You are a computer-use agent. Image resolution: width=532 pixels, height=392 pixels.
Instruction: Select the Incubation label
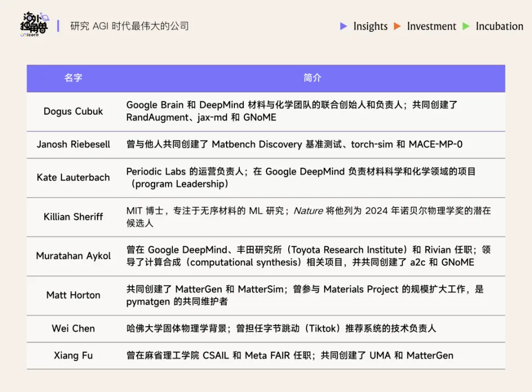[499, 26]
